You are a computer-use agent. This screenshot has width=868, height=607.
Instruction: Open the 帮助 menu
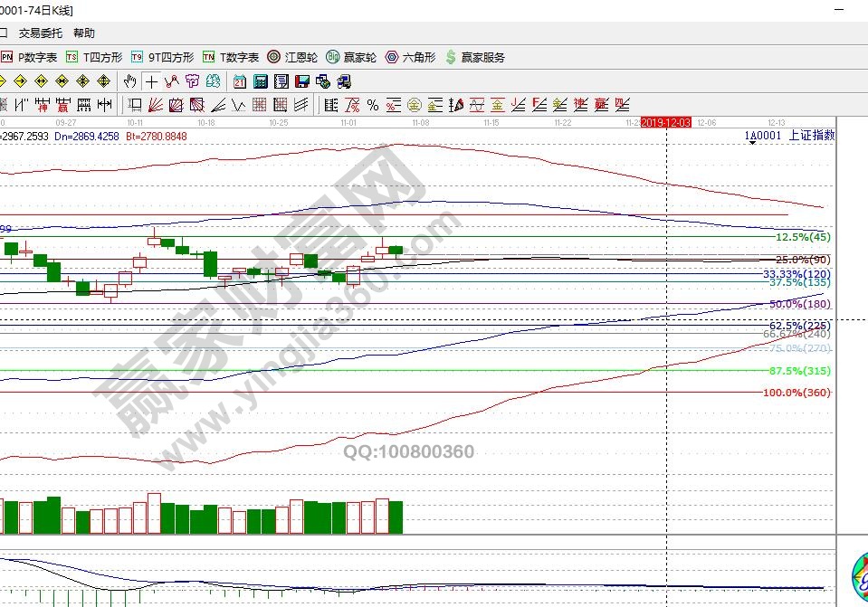click(84, 33)
